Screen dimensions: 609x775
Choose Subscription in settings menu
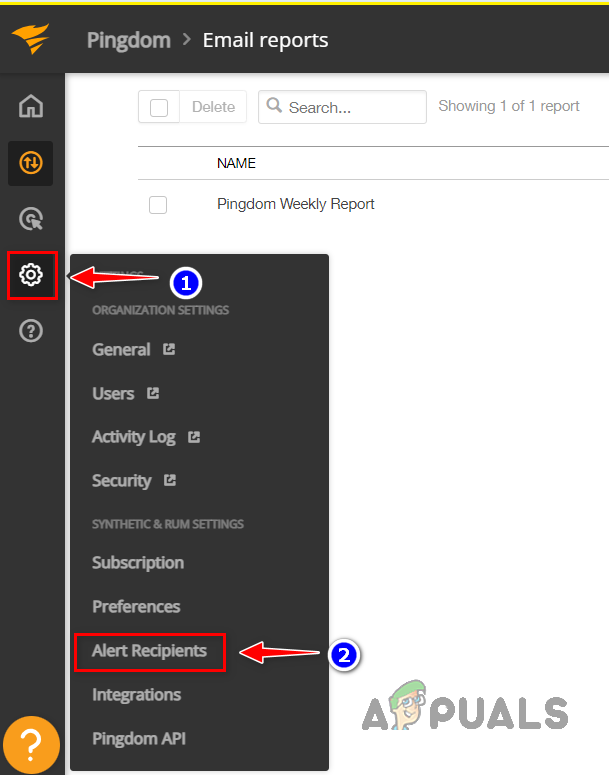[x=138, y=562]
